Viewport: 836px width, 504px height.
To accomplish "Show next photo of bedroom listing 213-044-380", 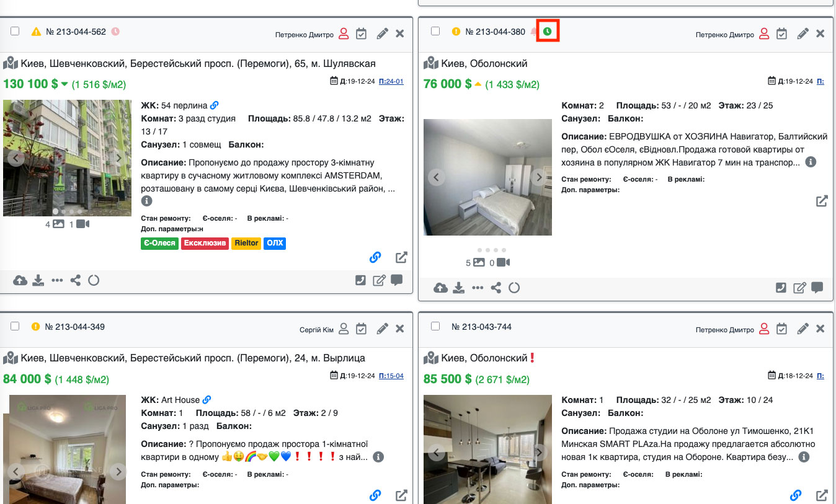I will pyautogui.click(x=539, y=177).
